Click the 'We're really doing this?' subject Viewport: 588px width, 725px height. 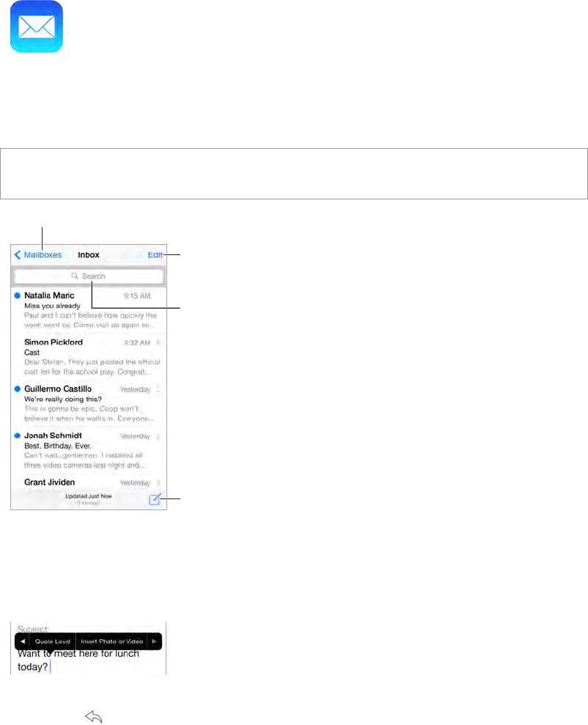63,399
